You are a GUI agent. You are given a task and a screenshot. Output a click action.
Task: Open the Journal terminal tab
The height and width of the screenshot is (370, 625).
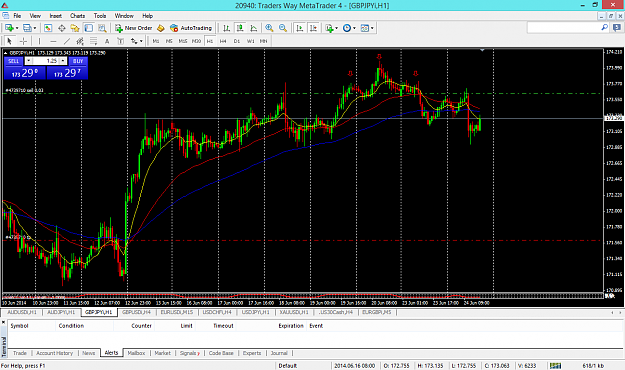(x=279, y=353)
